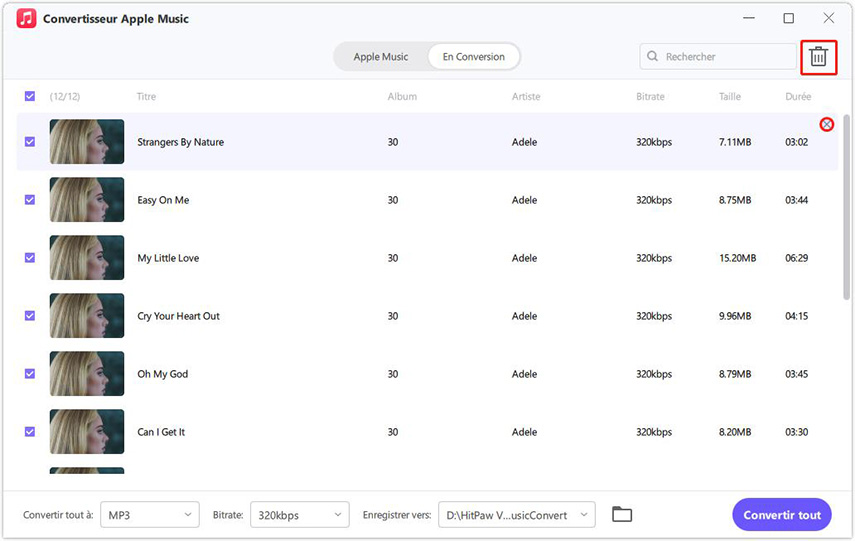Maximize the Convertisseur Apple Music window
Viewport: 855px width, 541px height.
pyautogui.click(x=788, y=18)
